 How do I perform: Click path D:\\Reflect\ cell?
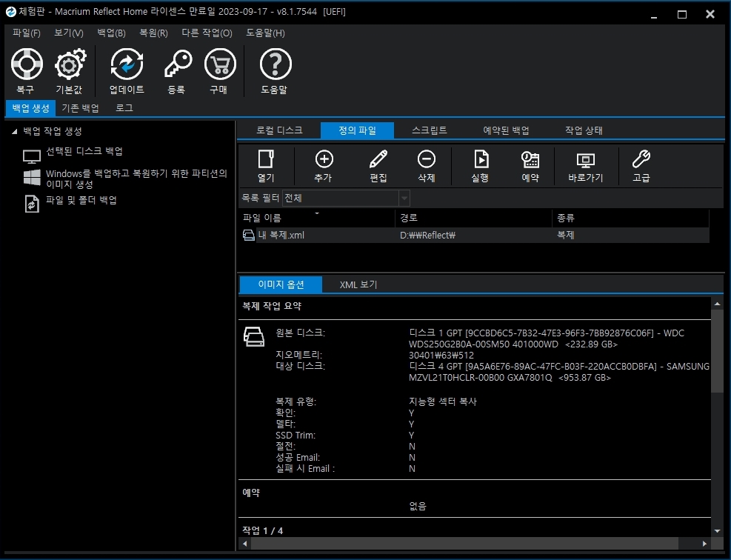[427, 235]
